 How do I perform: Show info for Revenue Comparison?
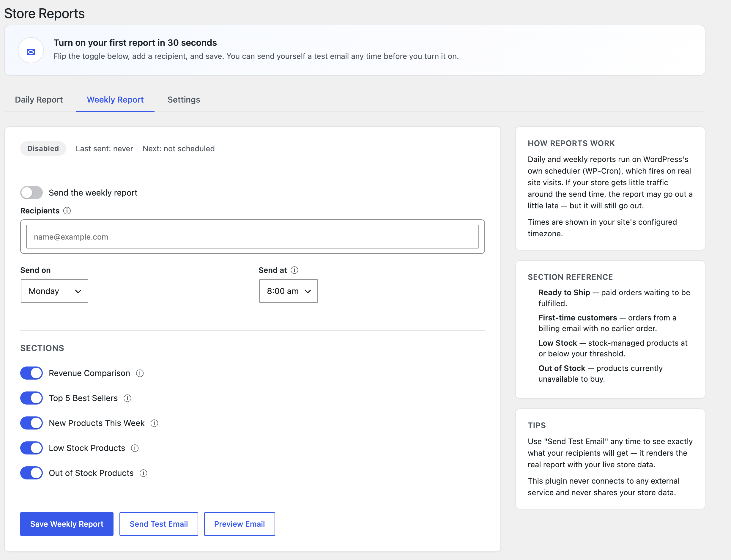140,373
